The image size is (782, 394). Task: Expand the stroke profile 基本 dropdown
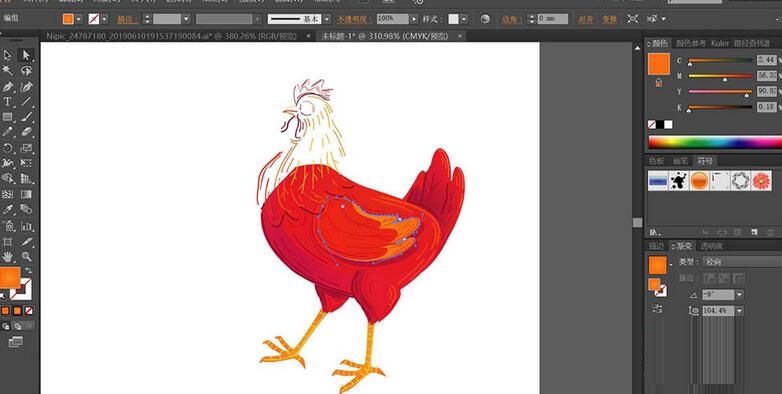click(327, 19)
